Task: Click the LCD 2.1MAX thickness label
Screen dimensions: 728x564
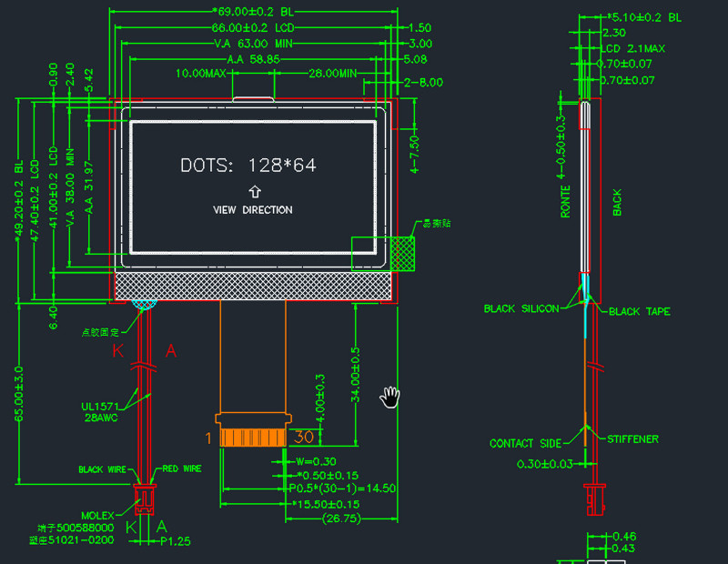Action: pyautogui.click(x=632, y=49)
